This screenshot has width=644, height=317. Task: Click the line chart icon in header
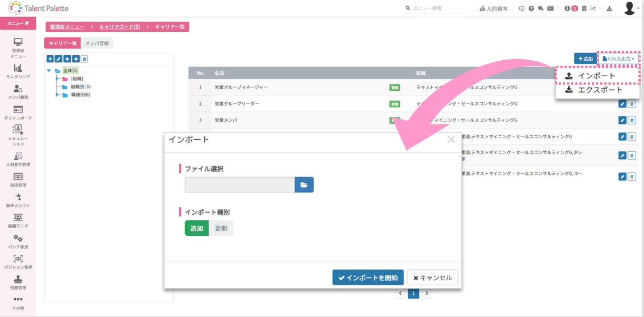593,8
